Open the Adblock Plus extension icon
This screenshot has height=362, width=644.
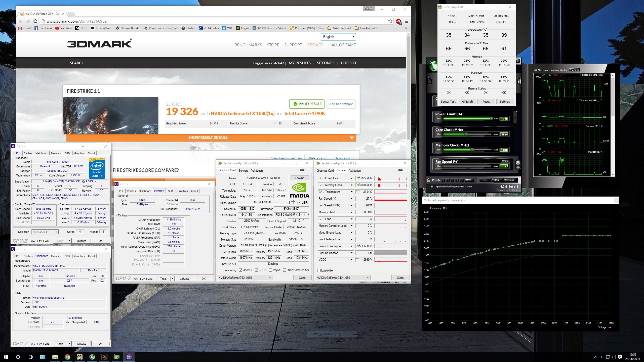(398, 21)
